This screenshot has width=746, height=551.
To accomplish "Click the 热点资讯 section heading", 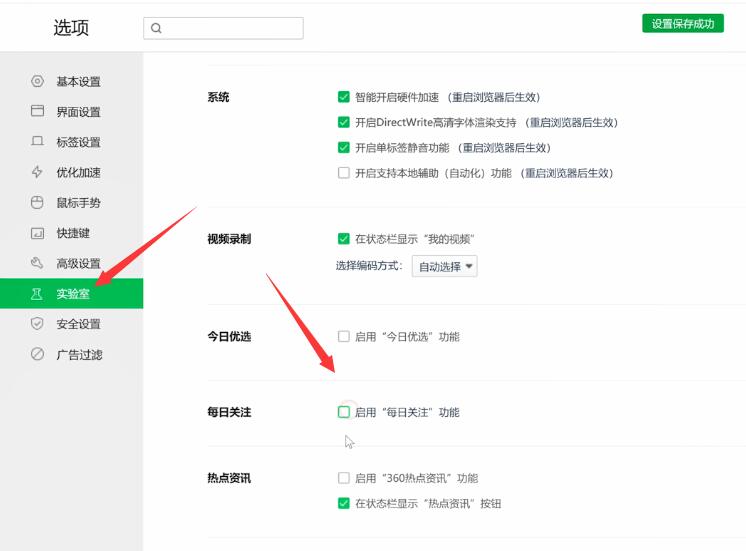I will coord(229,478).
